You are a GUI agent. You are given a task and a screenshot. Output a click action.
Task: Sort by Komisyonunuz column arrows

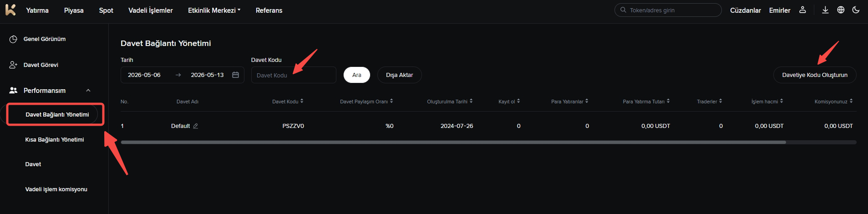[x=851, y=101]
